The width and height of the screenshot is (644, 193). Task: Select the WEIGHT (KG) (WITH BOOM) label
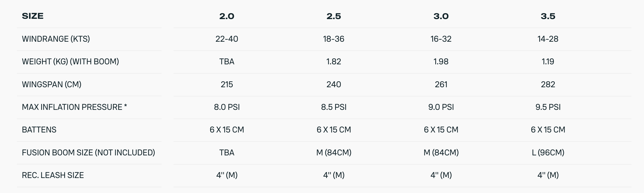70,62
